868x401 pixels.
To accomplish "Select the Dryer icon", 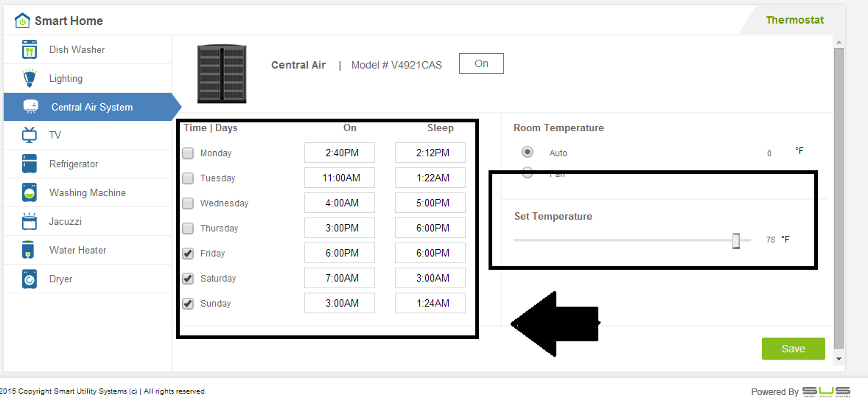I will [x=29, y=279].
